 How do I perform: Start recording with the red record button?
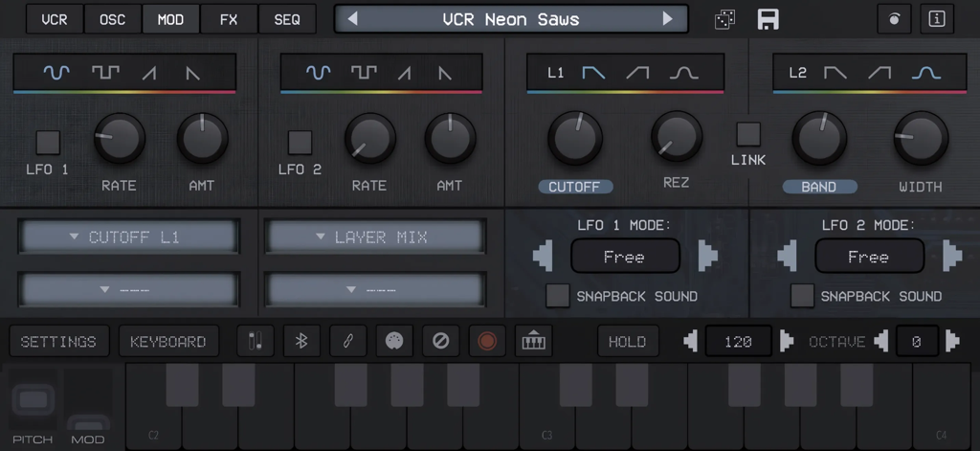(487, 342)
